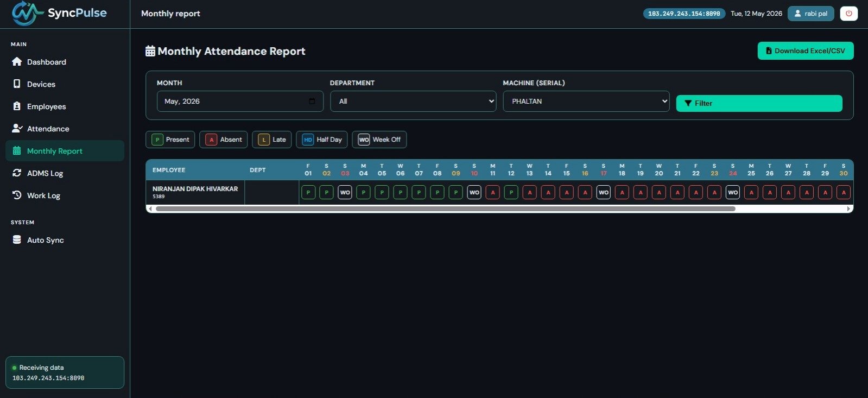Click the file icon on the Download button
The width and height of the screenshot is (868, 398).
[769, 50]
